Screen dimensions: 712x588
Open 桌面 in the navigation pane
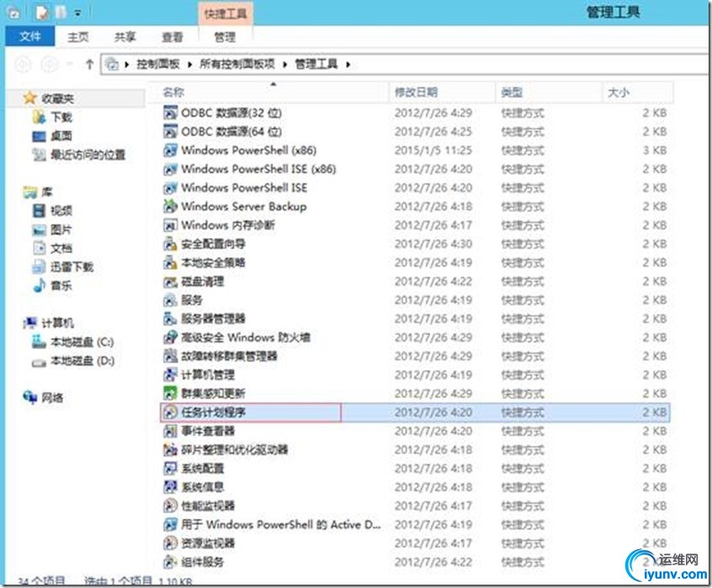pos(61,135)
